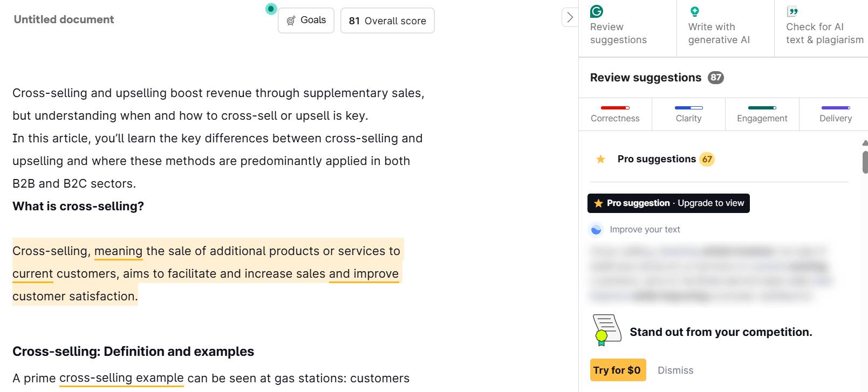Click underlined 'cross-selling example' phrase
The height and width of the screenshot is (392, 868).
pos(121,378)
